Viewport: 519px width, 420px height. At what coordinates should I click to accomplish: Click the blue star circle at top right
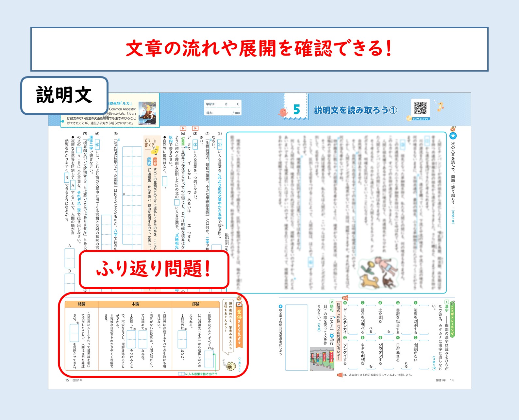tap(453, 136)
